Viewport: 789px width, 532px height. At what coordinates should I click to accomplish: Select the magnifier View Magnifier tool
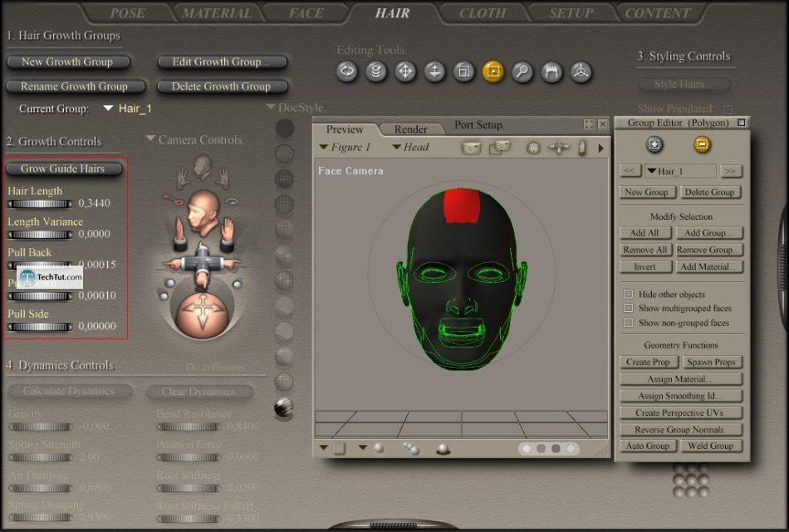click(x=522, y=71)
